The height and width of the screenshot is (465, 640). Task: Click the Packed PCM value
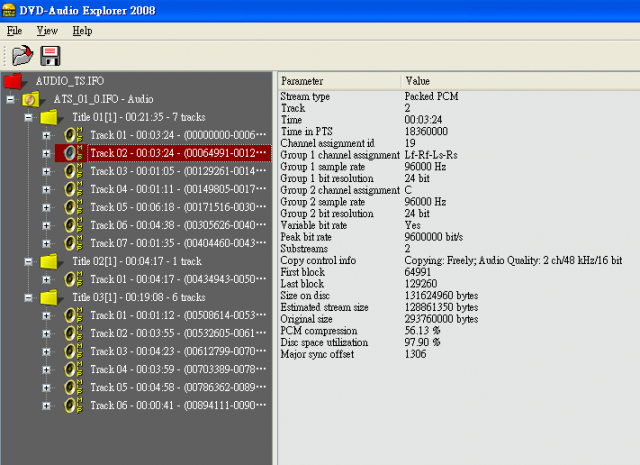(431, 96)
